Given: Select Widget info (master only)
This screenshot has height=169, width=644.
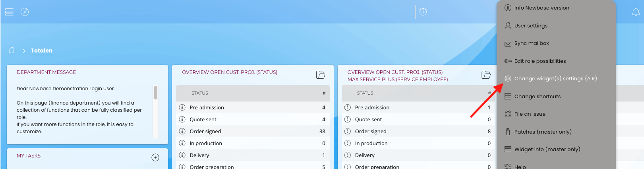Looking at the screenshot, I should [x=547, y=149].
